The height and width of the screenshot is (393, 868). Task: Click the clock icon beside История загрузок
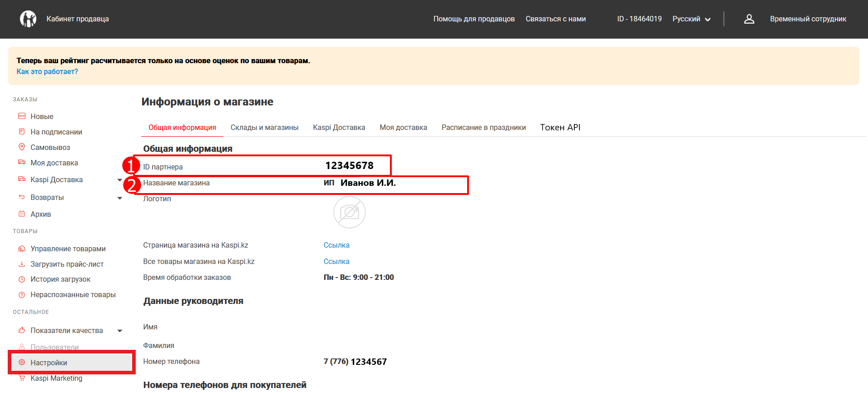(x=22, y=279)
